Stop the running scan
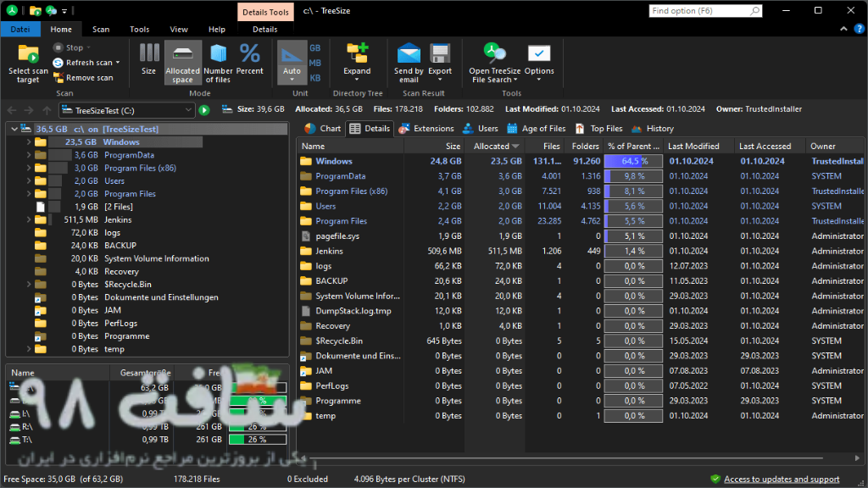868x488 pixels. point(69,47)
